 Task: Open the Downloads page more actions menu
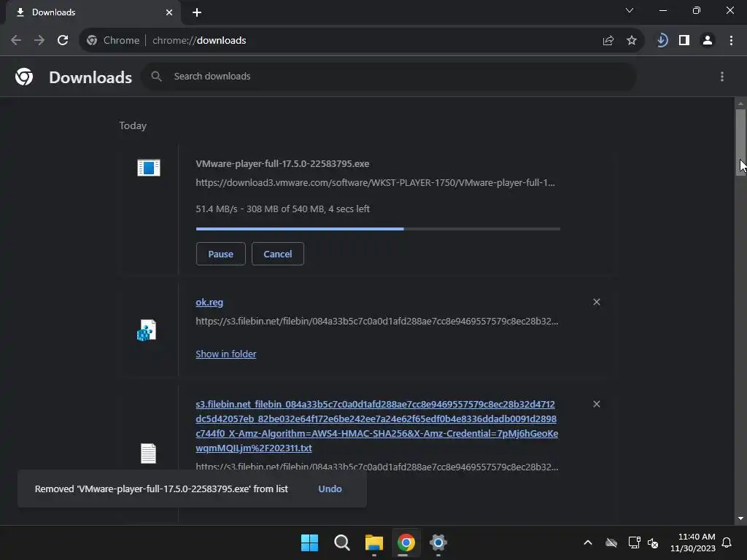722,77
